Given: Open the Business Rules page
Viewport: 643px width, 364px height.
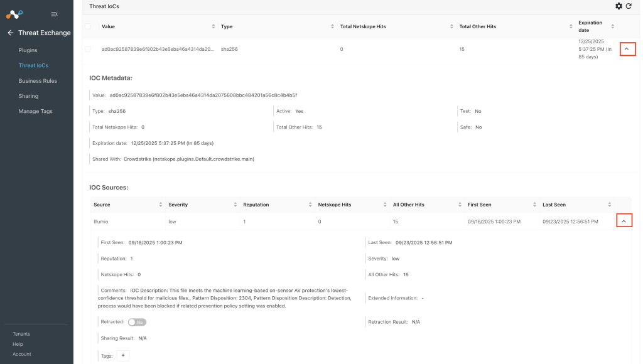Looking at the screenshot, I should [x=38, y=81].
